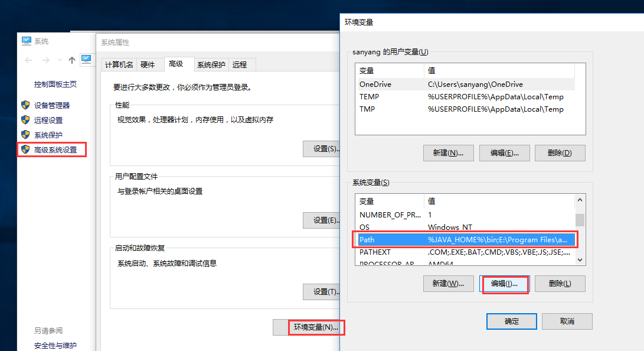Select the OS system variable row
The height and width of the screenshot is (351, 644).
click(x=465, y=227)
